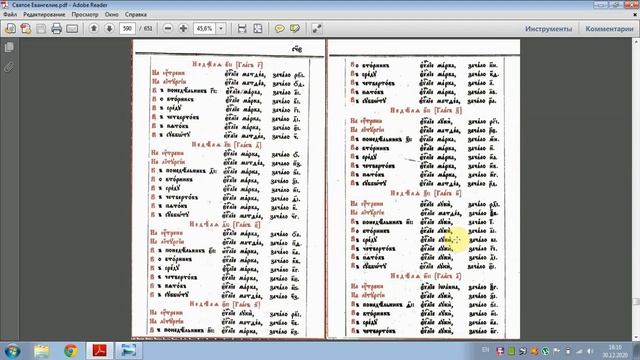This screenshot has width=640, height=360.
Task: Zoom out with the minus button
Action: (x=168, y=28)
